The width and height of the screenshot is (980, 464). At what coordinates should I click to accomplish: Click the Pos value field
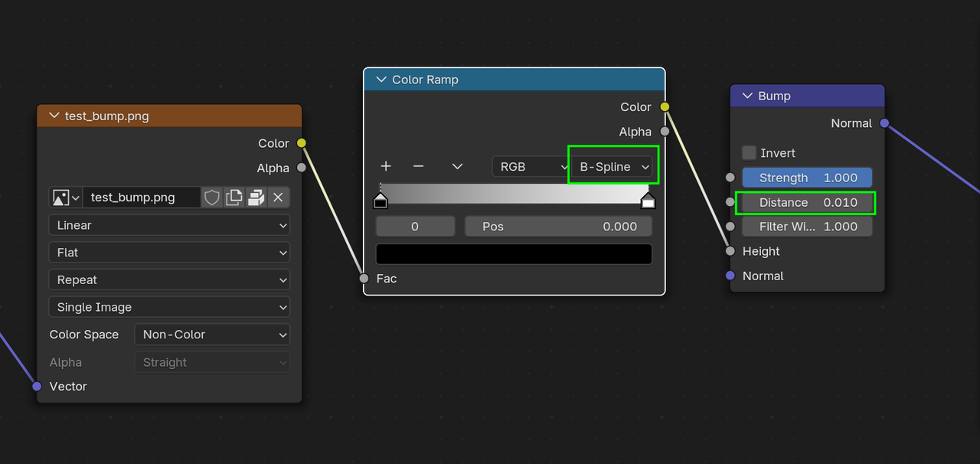tap(558, 227)
